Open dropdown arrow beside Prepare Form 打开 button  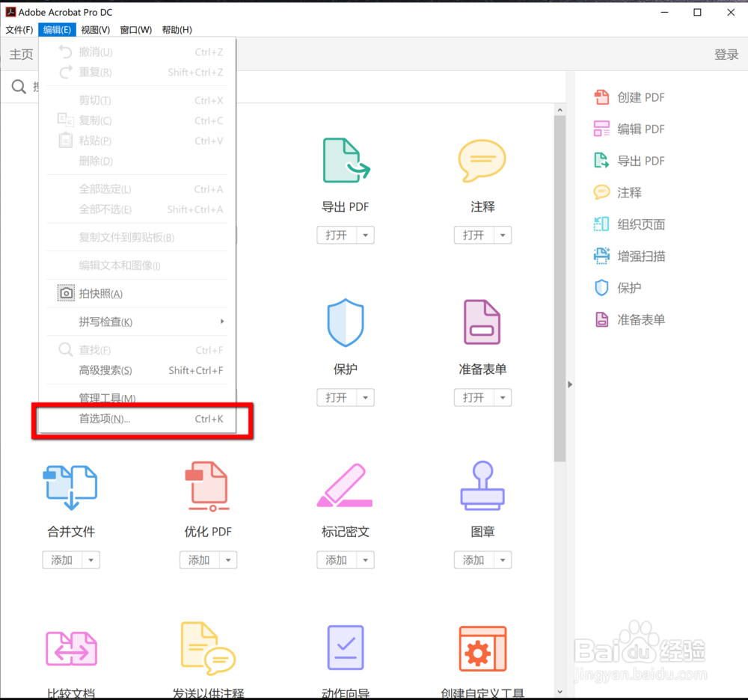(x=503, y=397)
